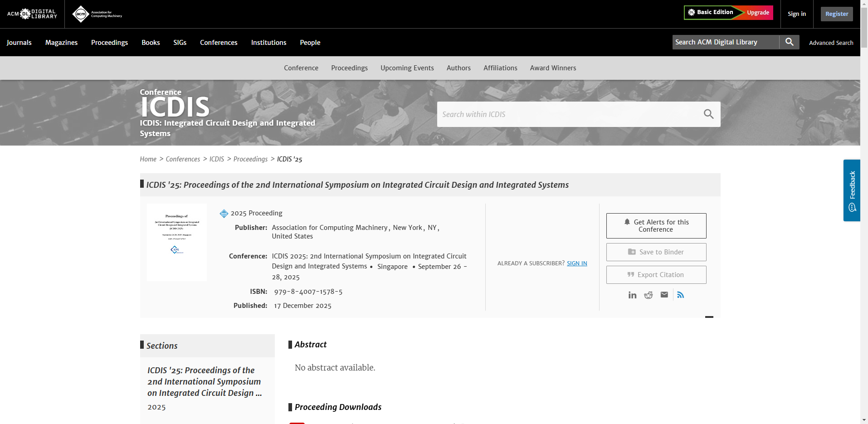The height and width of the screenshot is (424, 868).
Task: Follow the SIGN IN subscriber link
Action: [577, 263]
